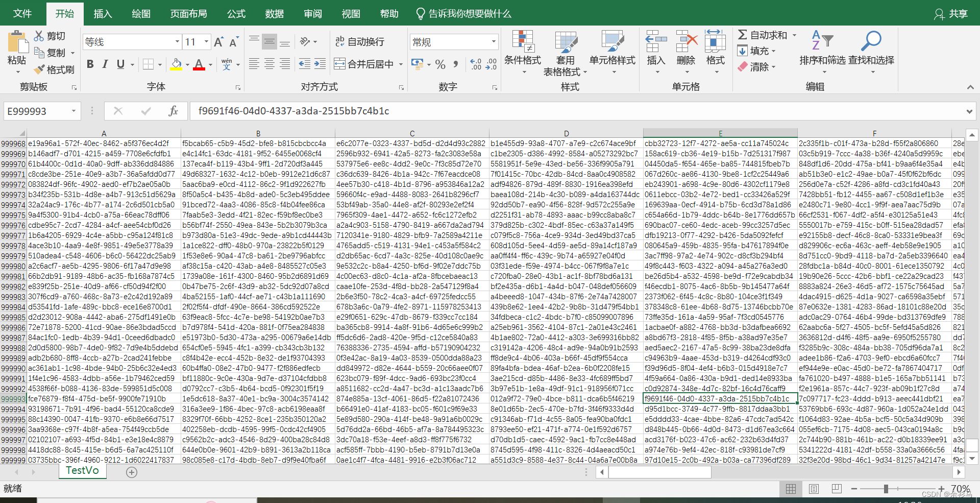The width and height of the screenshot is (980, 503).
Task: Toggle 合并后居中 (Merge & Center)
Action: [364, 64]
